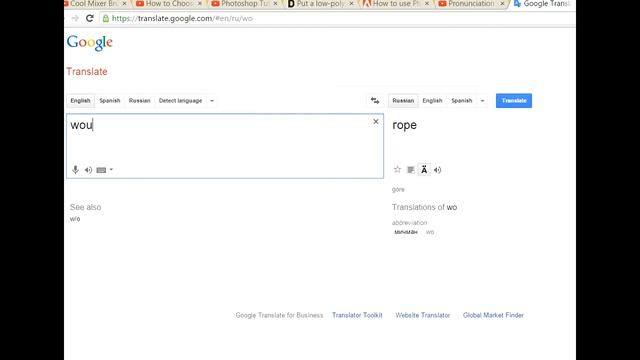Open Global Market Finder link
The image size is (640, 360).
[493, 315]
